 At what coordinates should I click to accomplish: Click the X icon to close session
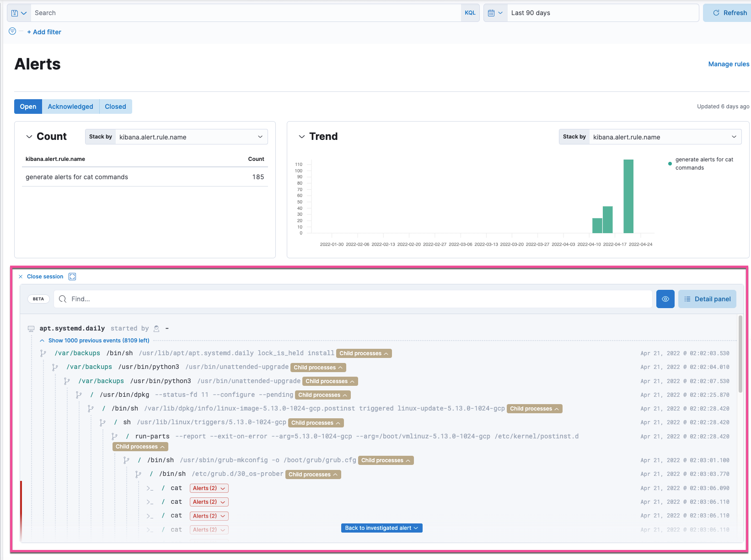point(21,277)
